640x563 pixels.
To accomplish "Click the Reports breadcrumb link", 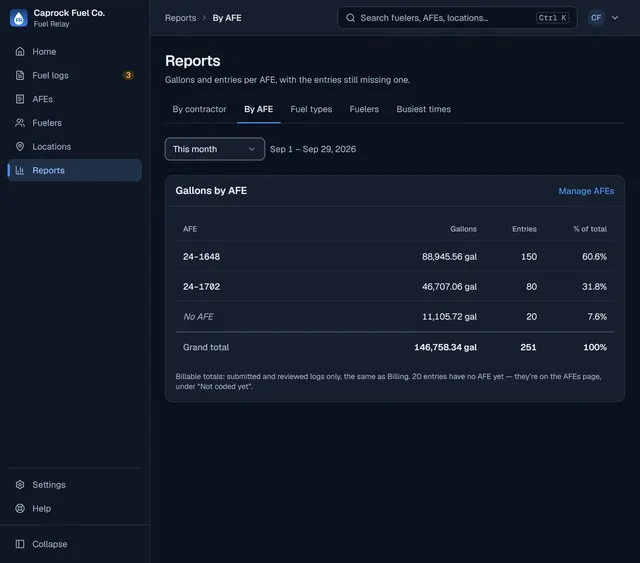I will (180, 18).
